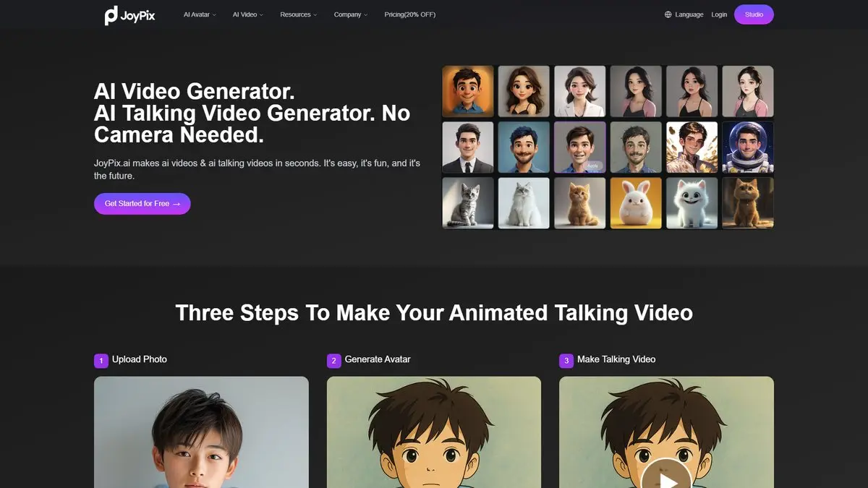Pick the man in suit avatar

[468, 147]
